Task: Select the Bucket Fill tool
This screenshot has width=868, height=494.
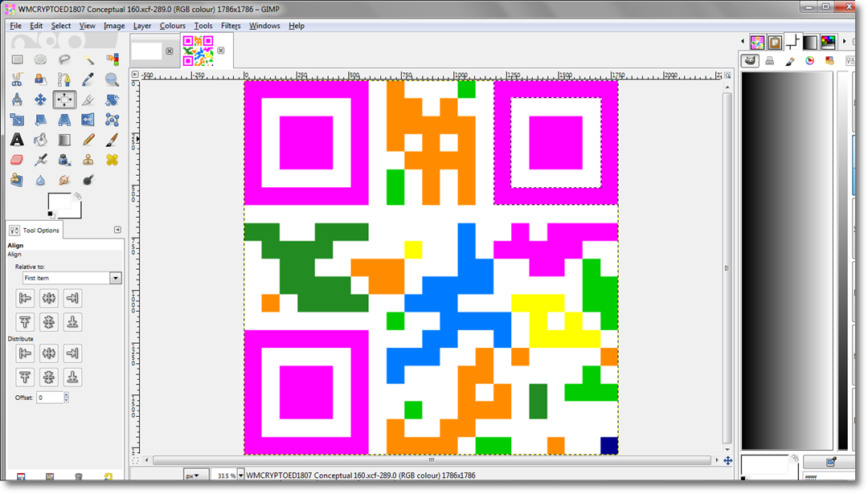Action: click(40, 140)
